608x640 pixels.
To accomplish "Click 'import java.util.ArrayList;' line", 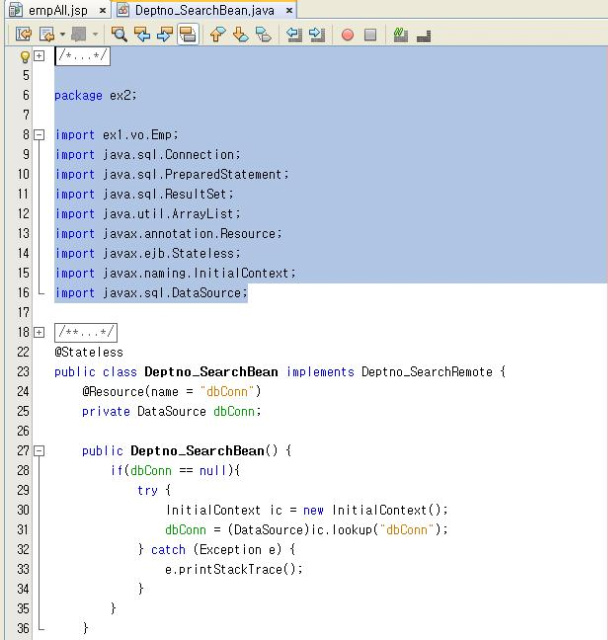I will 148,213.
